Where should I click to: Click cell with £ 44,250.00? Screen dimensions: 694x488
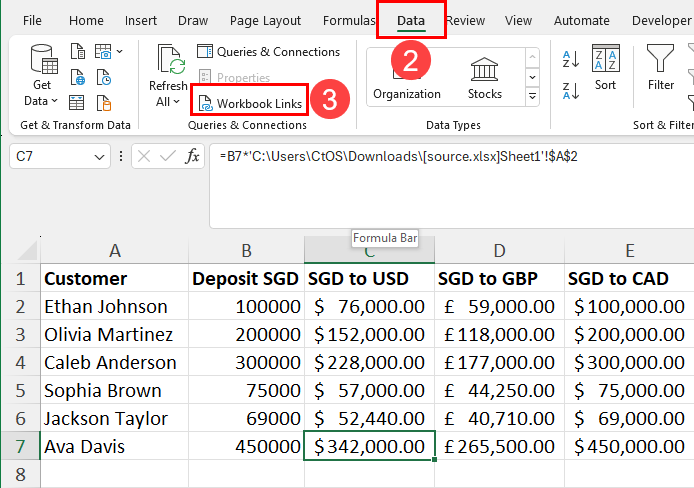pos(499,390)
